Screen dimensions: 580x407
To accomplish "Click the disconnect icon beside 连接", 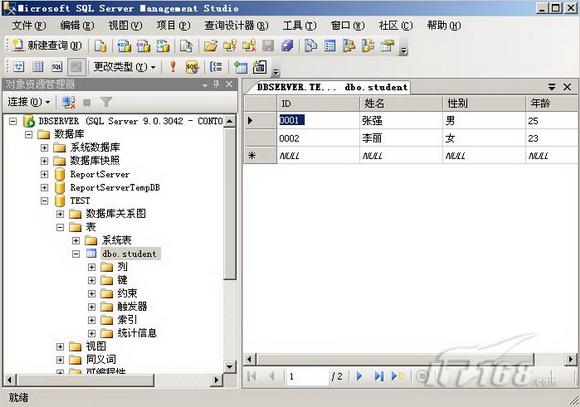I will pyautogui.click(x=68, y=102).
